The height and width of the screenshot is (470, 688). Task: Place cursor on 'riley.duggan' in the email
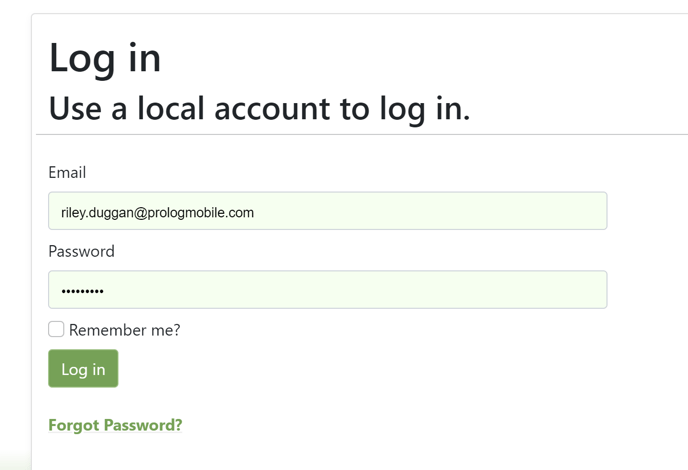coord(96,212)
